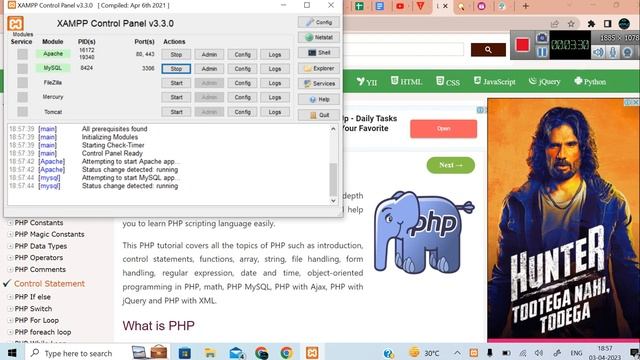Viewport: 640px width, 360px height.
Task: Stop the screen recording with red square
Action: click(522, 45)
